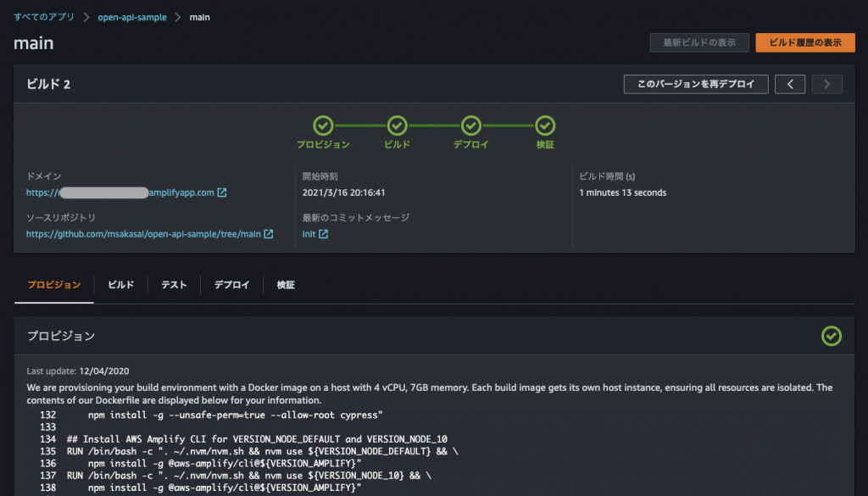The width and height of the screenshot is (868, 496).
Task: Click external-link icon beside init
Action: [323, 234]
